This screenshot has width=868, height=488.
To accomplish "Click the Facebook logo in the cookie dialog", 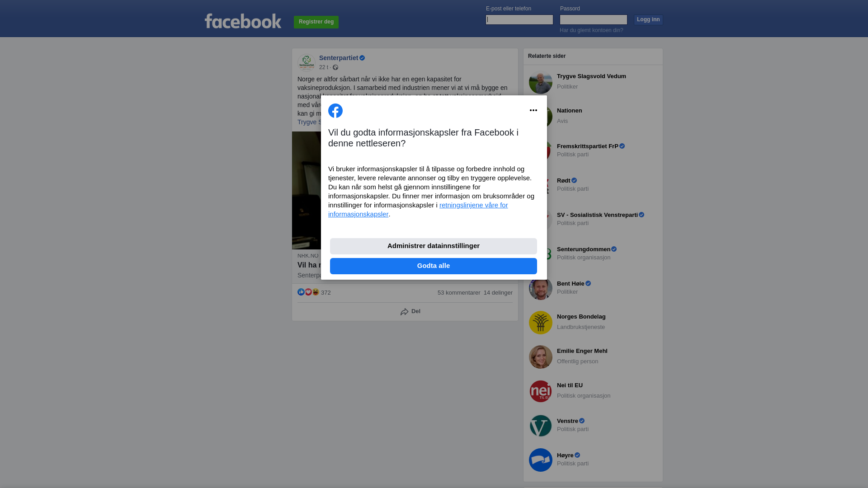I will pyautogui.click(x=335, y=111).
